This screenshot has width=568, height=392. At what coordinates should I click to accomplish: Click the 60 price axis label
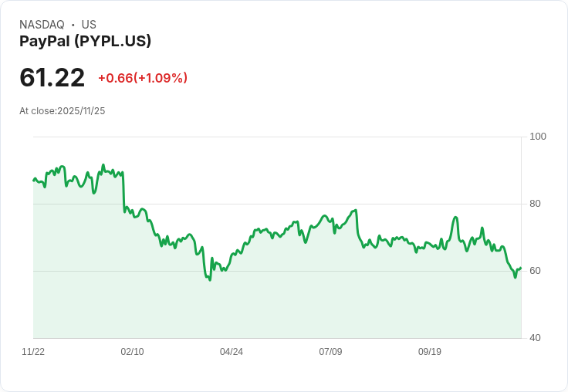(535, 271)
